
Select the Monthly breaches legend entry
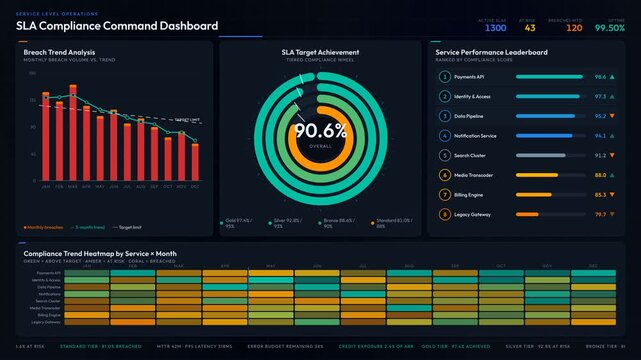(x=43, y=227)
